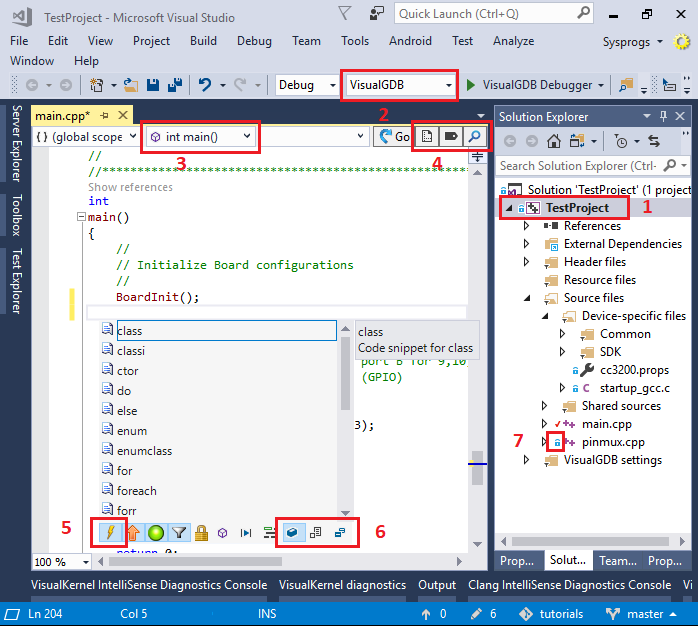Toggle the blue brick snippet filter
The width and height of the screenshot is (698, 626).
[x=292, y=533]
